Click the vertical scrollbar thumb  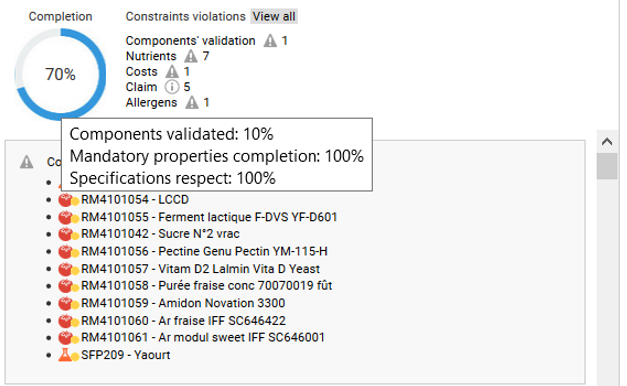pos(607,166)
